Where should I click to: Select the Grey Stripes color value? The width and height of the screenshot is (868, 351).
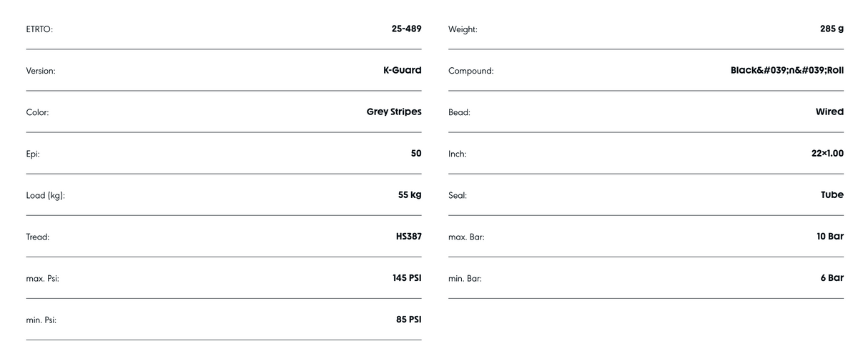click(x=394, y=112)
